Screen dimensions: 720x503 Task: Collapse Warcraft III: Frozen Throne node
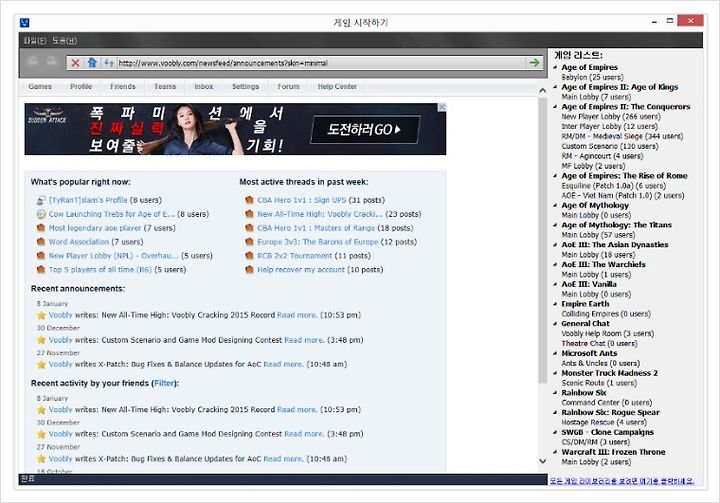[555, 452]
